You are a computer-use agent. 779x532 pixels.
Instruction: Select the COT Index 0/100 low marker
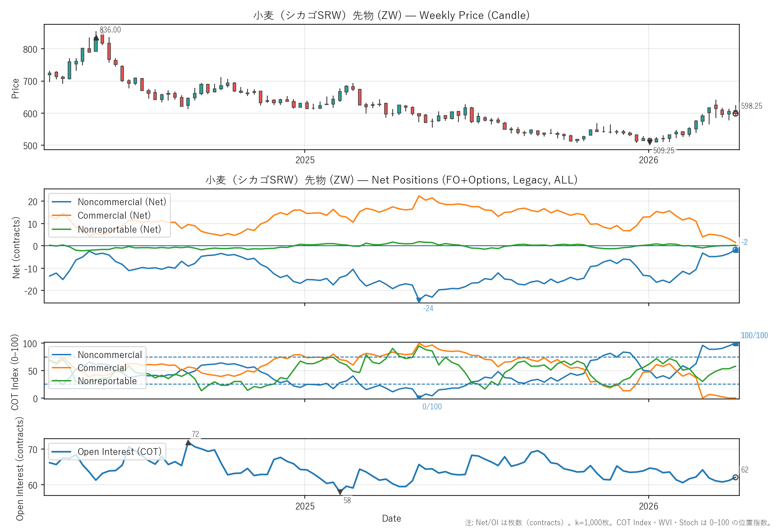coord(419,398)
